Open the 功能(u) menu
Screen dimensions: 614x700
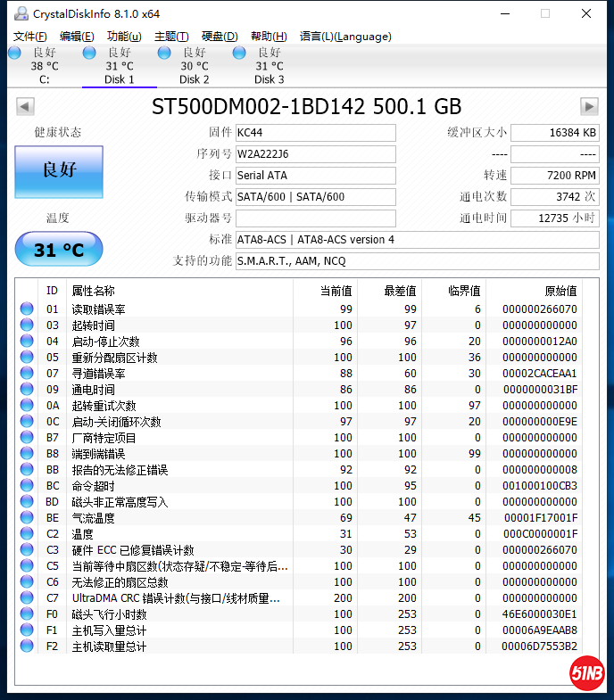pos(124,37)
